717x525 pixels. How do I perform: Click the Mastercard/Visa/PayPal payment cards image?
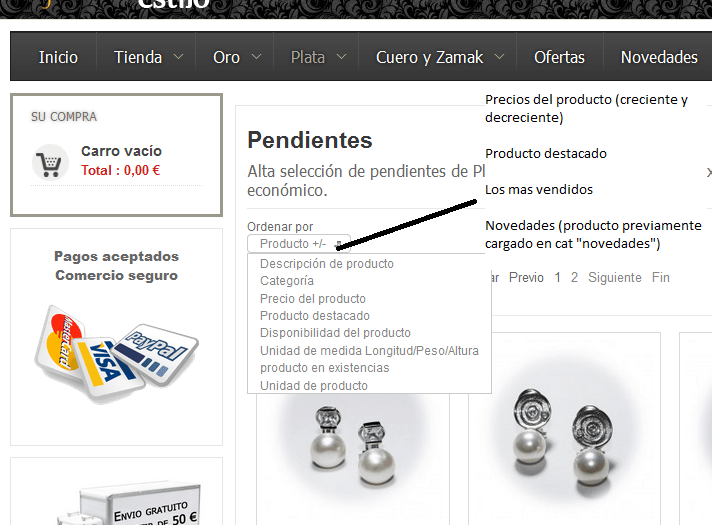[116, 354]
